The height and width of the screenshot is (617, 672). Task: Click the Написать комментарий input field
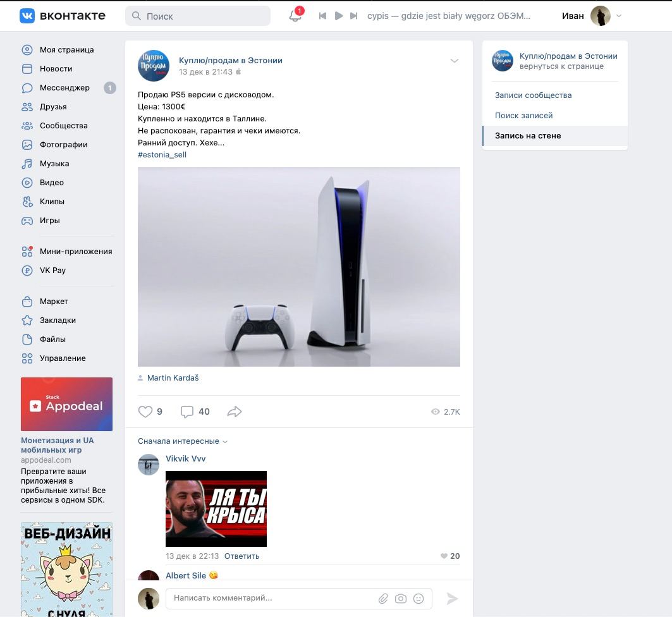tap(299, 598)
